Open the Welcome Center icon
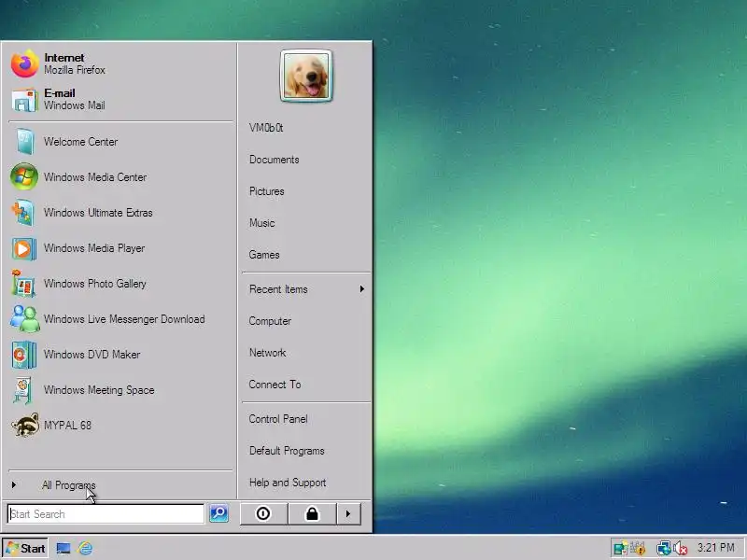Viewport: 747px width, 560px height. click(25, 142)
